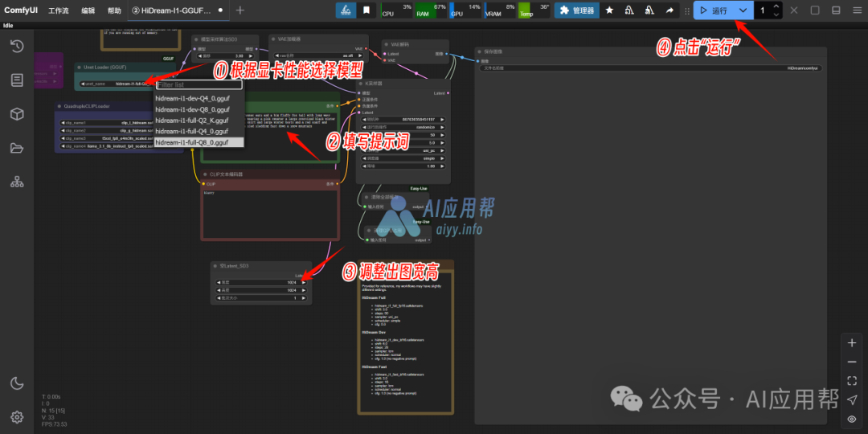868x434 pixels.
Task: Click the square stop icon in top bar
Action: coord(815,10)
